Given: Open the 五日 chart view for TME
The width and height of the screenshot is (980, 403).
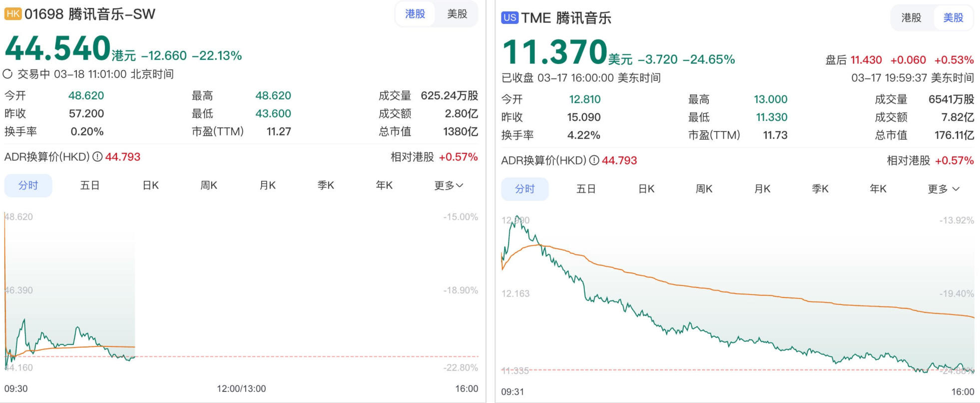Looking at the screenshot, I should 585,188.
